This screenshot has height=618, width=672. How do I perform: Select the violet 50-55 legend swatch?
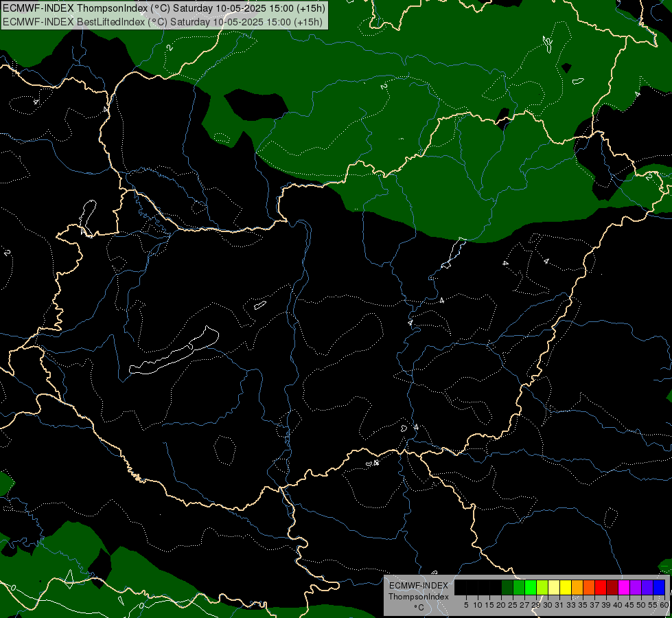point(647,587)
